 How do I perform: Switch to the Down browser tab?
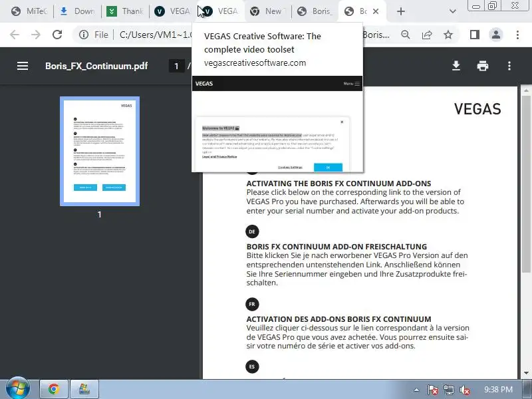(x=77, y=11)
